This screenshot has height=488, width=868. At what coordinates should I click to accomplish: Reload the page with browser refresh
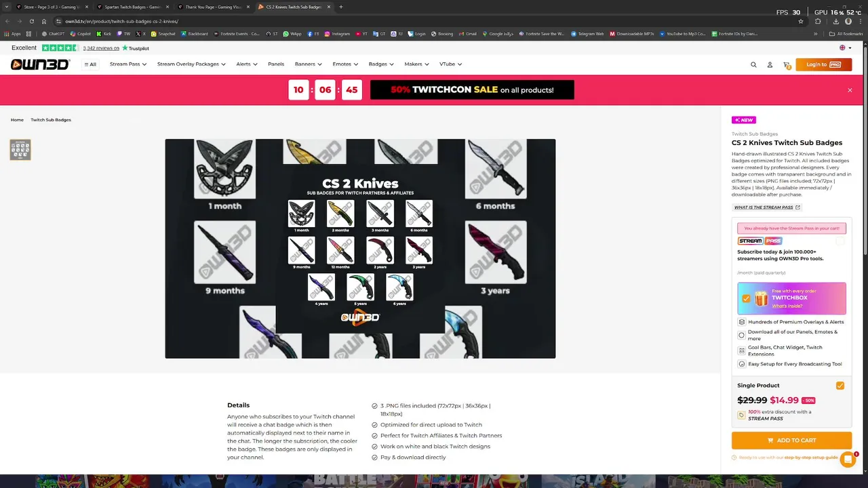coord(31,21)
